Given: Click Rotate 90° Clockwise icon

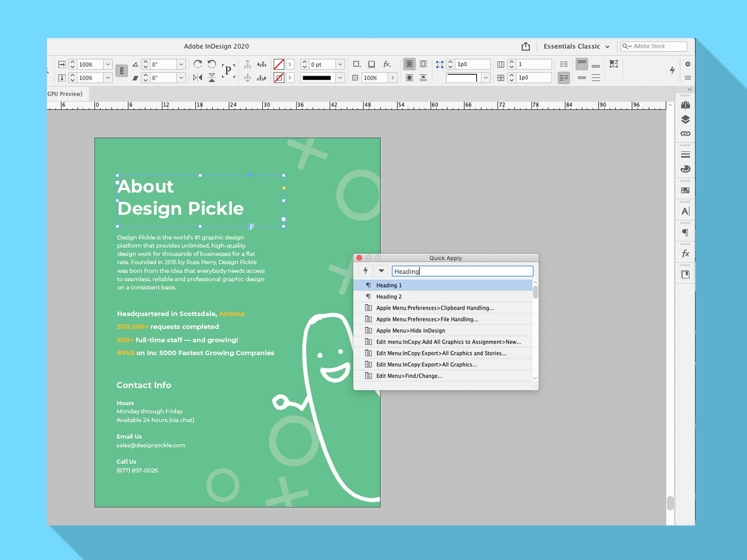Looking at the screenshot, I should [198, 64].
